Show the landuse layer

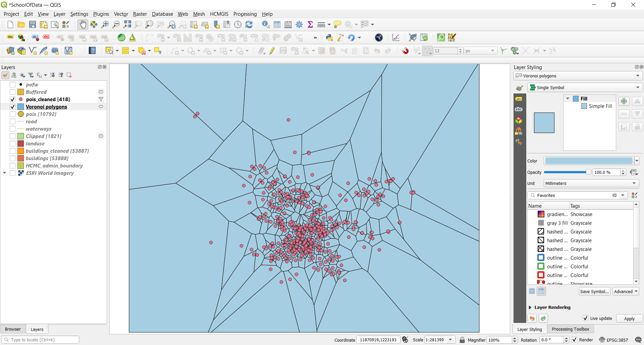12,144
